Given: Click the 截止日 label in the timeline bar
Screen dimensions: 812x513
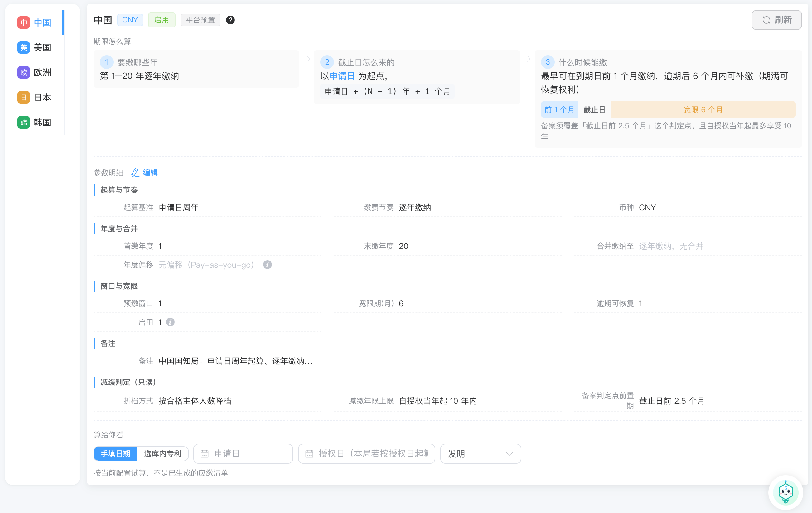Looking at the screenshot, I should click(594, 110).
